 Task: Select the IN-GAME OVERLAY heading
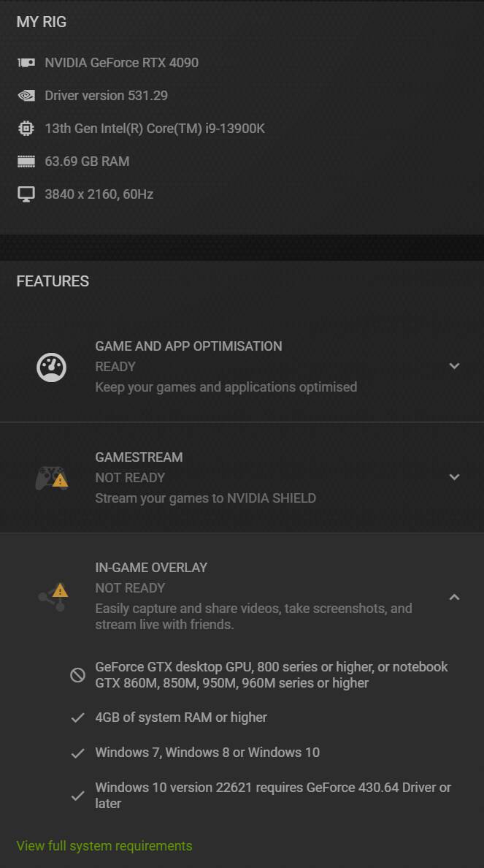point(151,568)
